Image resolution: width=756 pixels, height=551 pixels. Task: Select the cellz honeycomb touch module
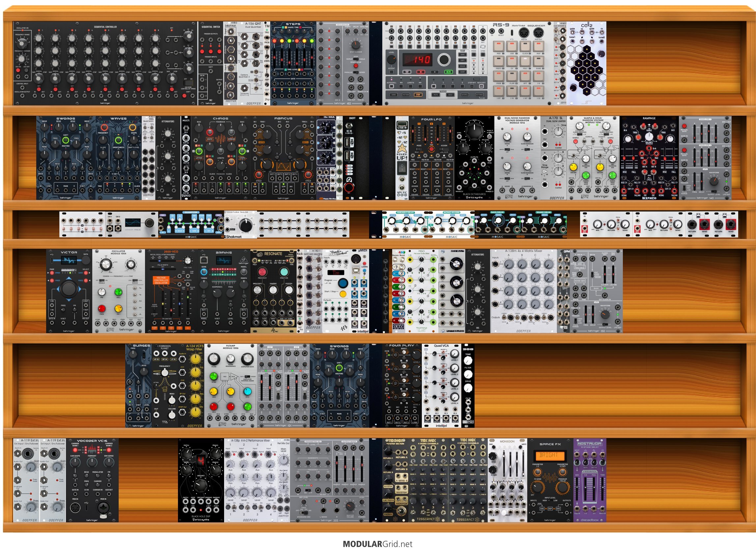[587, 63]
